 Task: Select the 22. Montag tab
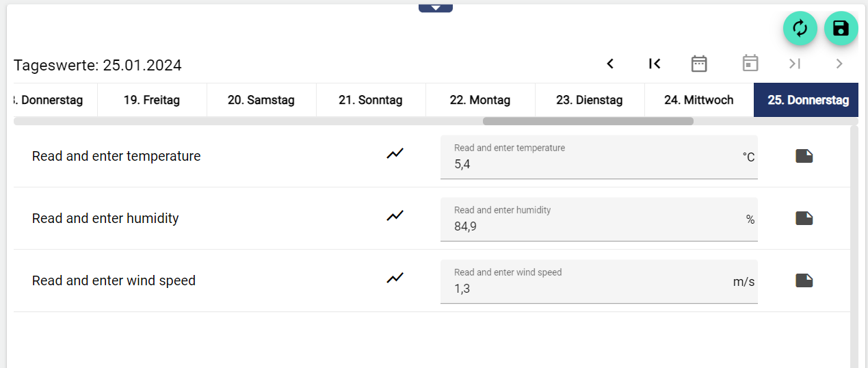pos(479,100)
